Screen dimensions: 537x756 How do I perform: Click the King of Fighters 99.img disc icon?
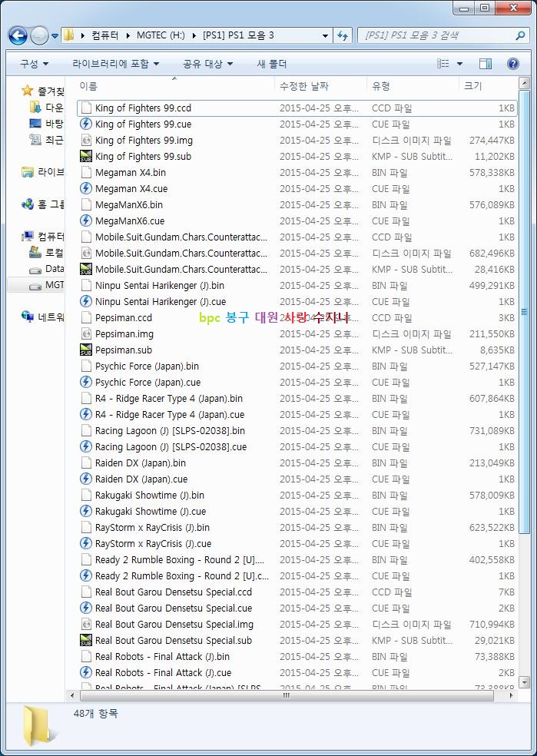tap(86, 141)
